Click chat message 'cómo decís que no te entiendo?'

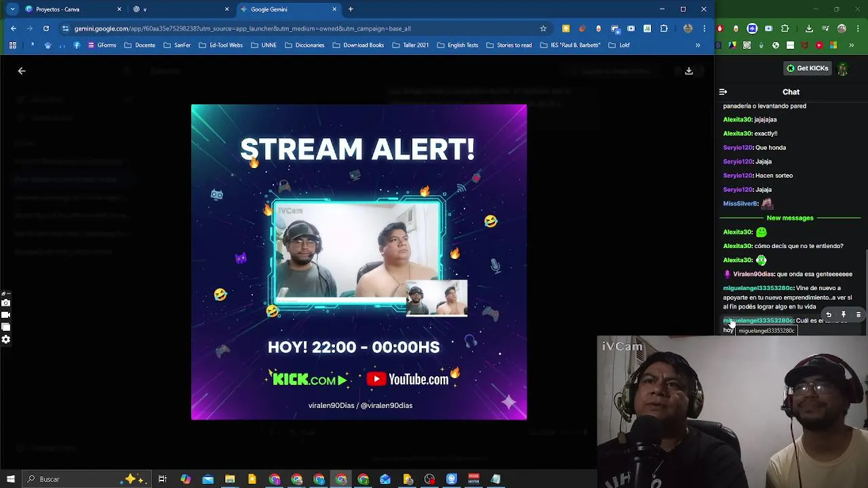click(x=799, y=246)
